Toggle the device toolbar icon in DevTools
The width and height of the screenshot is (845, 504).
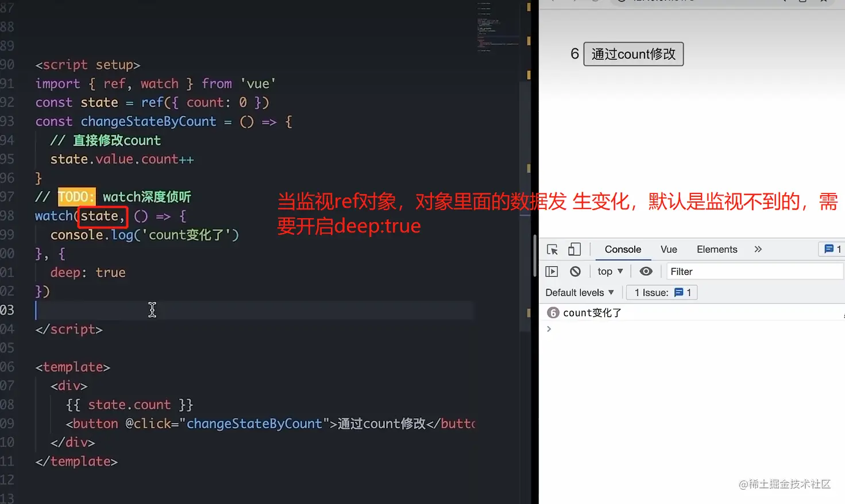click(574, 249)
